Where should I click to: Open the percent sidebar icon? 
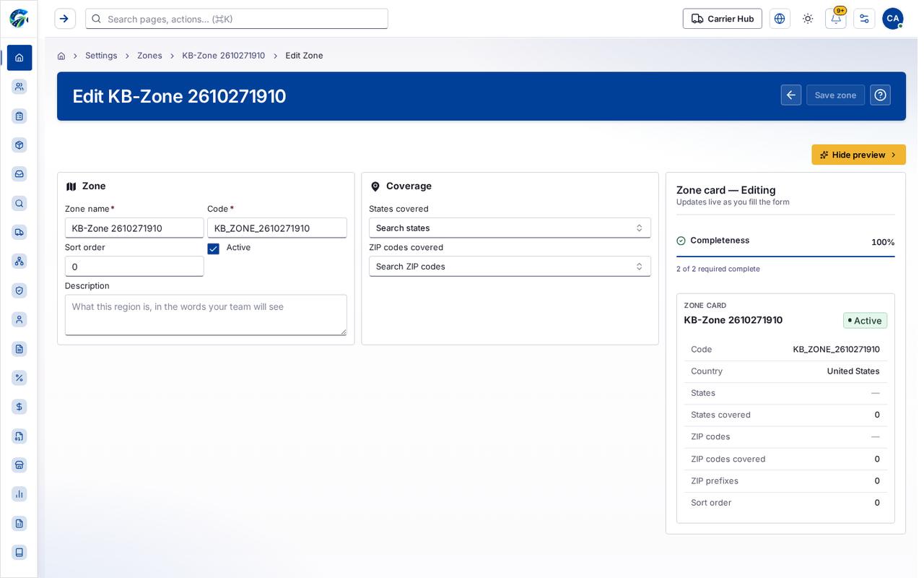pos(19,378)
